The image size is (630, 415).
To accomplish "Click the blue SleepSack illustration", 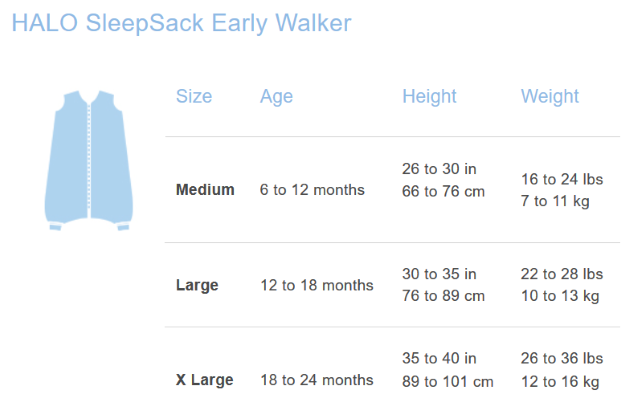I will (88, 160).
